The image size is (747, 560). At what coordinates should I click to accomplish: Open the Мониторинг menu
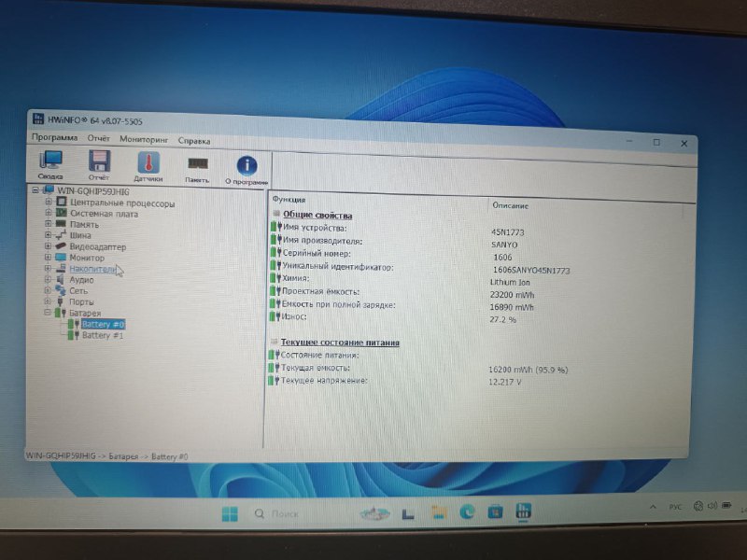coord(144,139)
